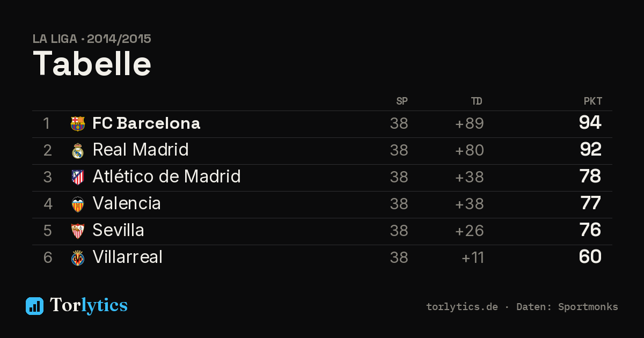
Task: Click the PKT column header
Action: [x=593, y=101]
